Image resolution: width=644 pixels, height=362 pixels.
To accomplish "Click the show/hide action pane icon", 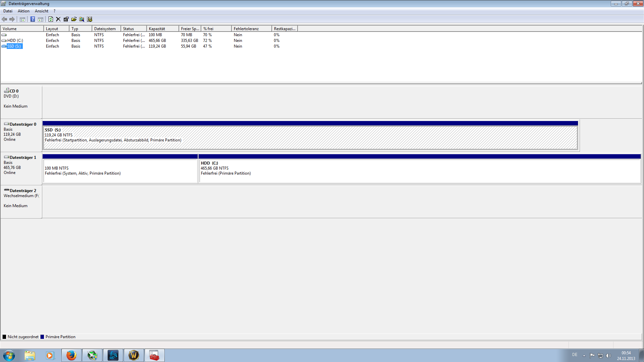I will tap(41, 19).
